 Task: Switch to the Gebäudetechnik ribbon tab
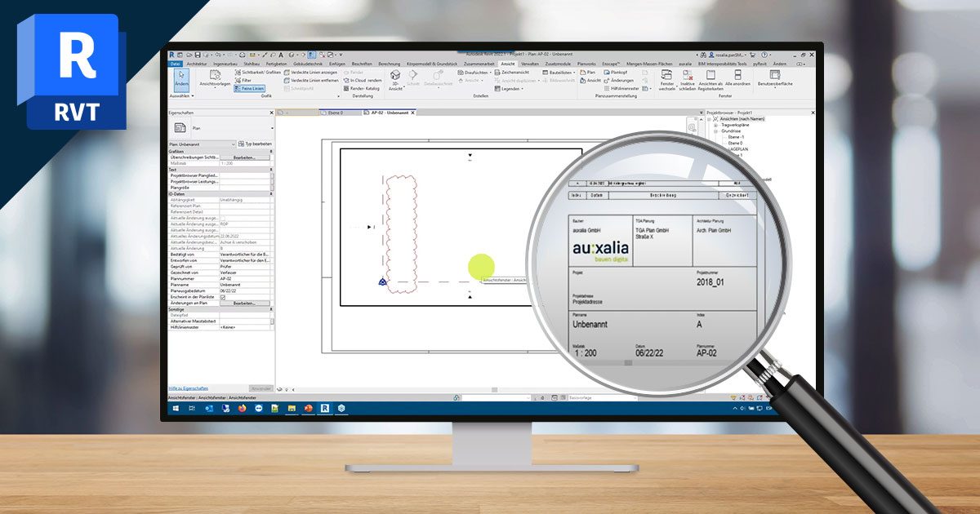[x=307, y=64]
